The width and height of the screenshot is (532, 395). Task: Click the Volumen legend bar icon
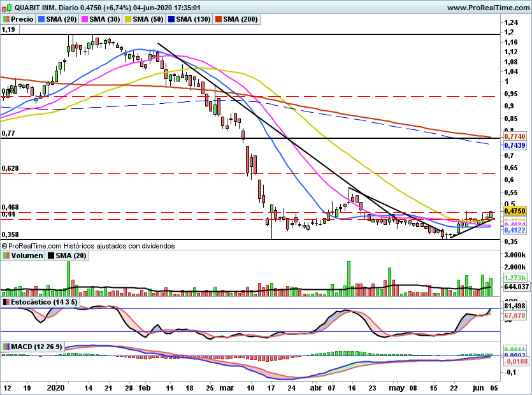[6, 255]
